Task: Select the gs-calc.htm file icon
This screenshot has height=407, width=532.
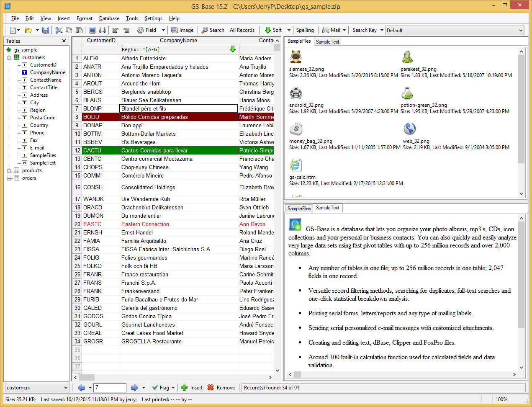Action: 296,165
